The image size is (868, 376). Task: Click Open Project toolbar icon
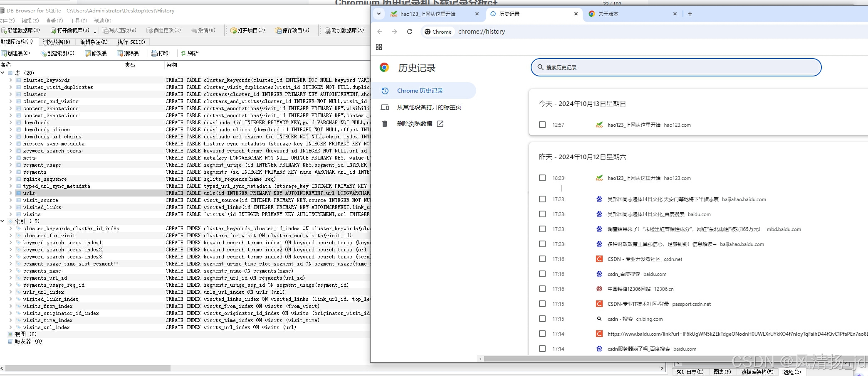234,30
